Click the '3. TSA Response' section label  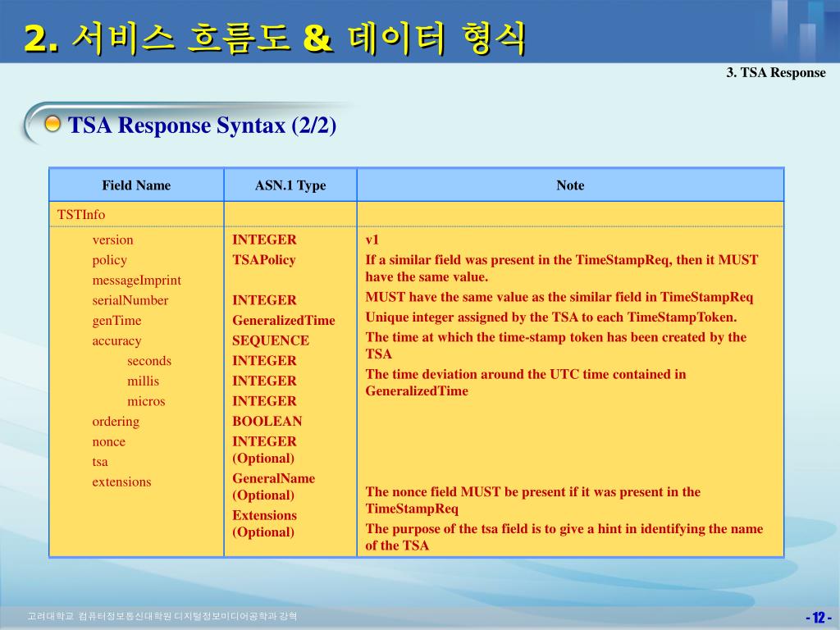click(x=776, y=72)
